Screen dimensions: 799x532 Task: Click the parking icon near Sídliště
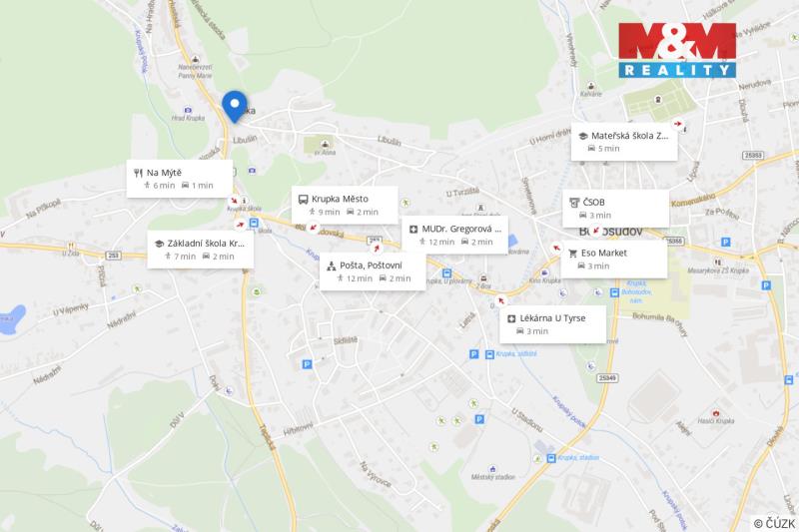307,364
